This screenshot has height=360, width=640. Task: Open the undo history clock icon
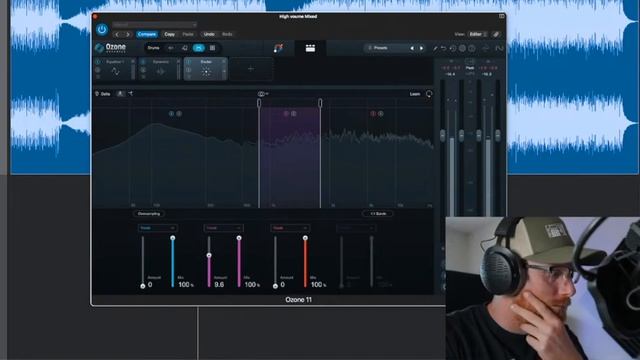pyautogui.click(x=453, y=49)
